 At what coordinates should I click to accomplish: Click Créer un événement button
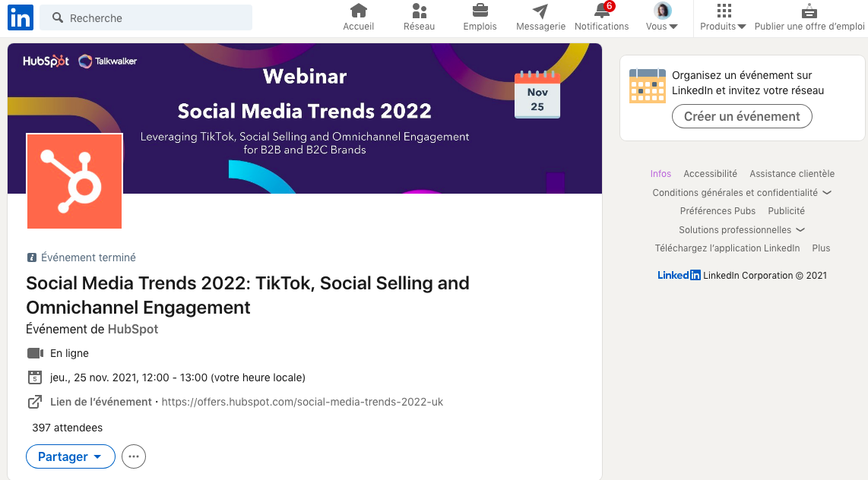pos(742,116)
